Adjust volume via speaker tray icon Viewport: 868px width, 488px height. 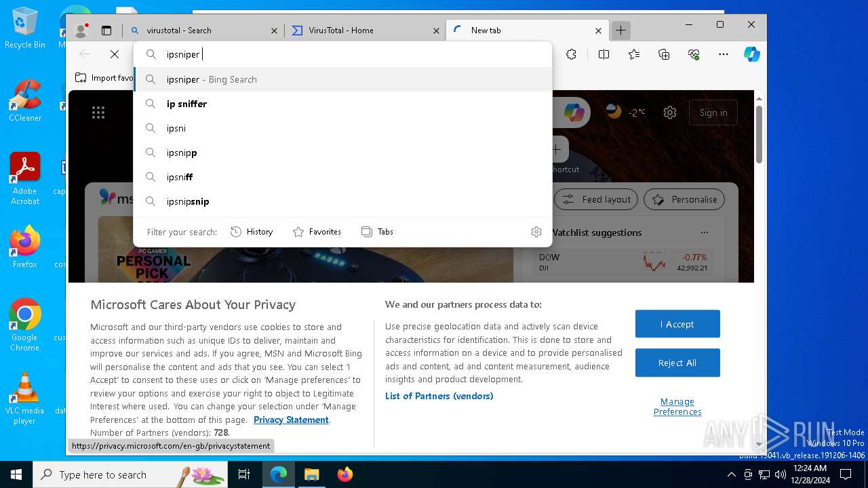[x=780, y=474]
